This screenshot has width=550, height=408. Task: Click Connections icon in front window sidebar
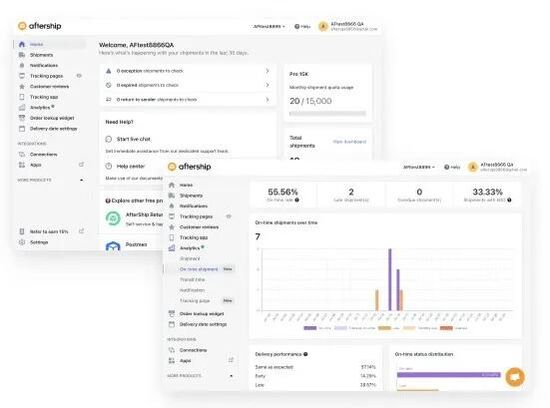[x=172, y=350]
